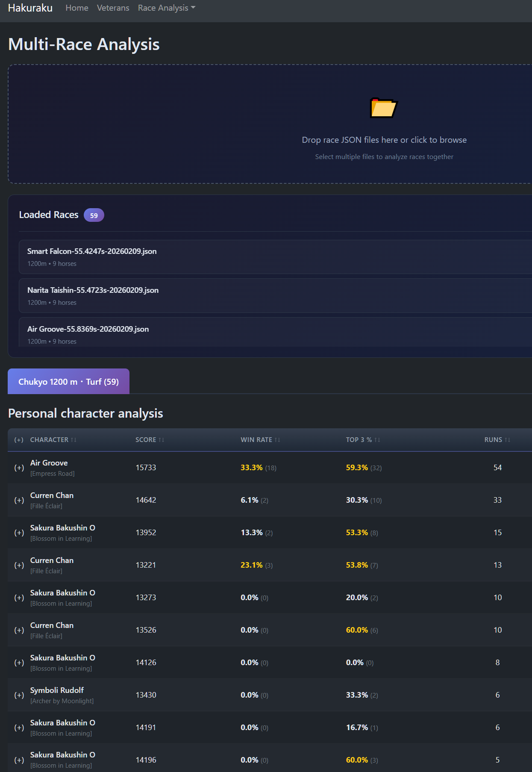Click the SCORE column header label
This screenshot has width=532, height=772.
coord(146,440)
